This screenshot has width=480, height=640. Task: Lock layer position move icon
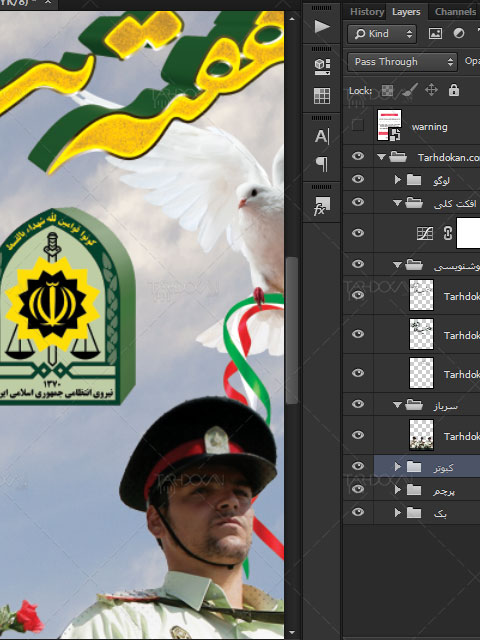click(x=431, y=90)
